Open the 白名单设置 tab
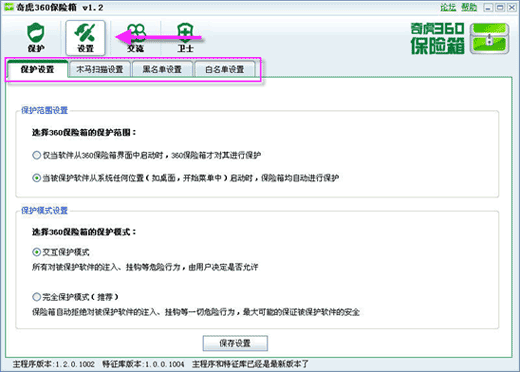The width and height of the screenshot is (520, 372). pyautogui.click(x=225, y=69)
